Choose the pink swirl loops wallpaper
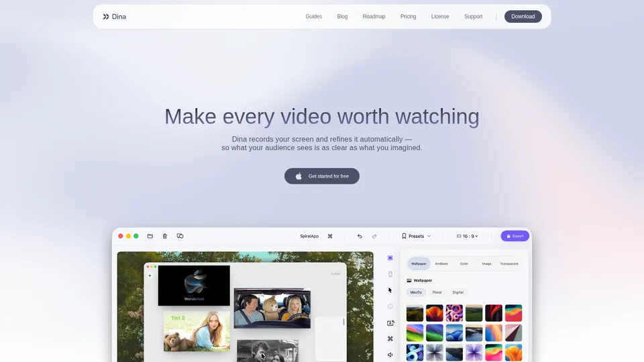644x362 pixels. click(454, 313)
